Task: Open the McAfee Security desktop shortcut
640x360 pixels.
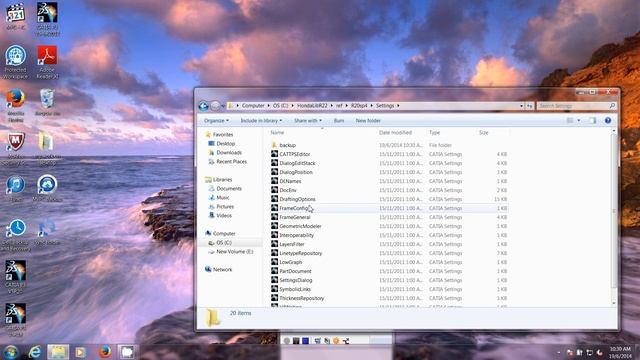Action: point(16,142)
